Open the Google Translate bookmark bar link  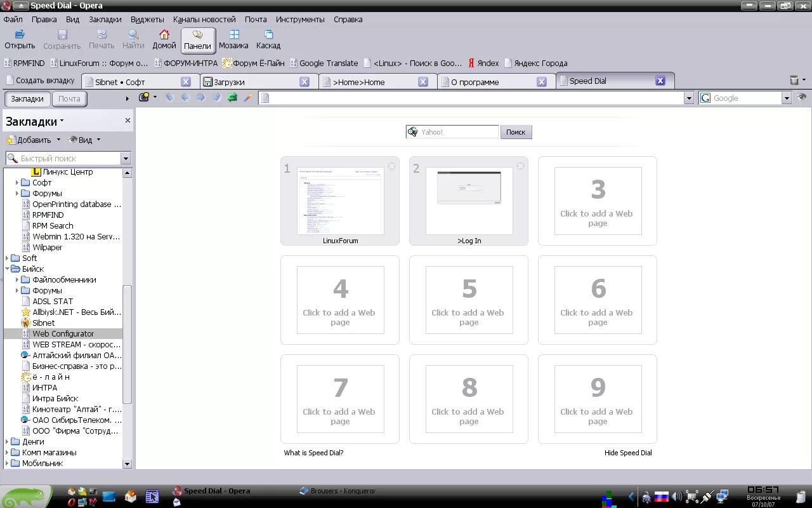[x=324, y=63]
